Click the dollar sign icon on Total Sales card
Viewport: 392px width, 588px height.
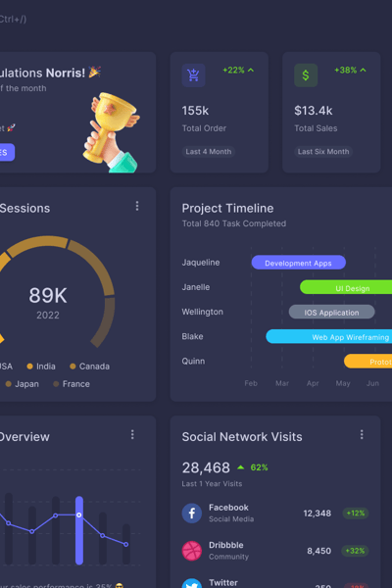[x=306, y=75]
